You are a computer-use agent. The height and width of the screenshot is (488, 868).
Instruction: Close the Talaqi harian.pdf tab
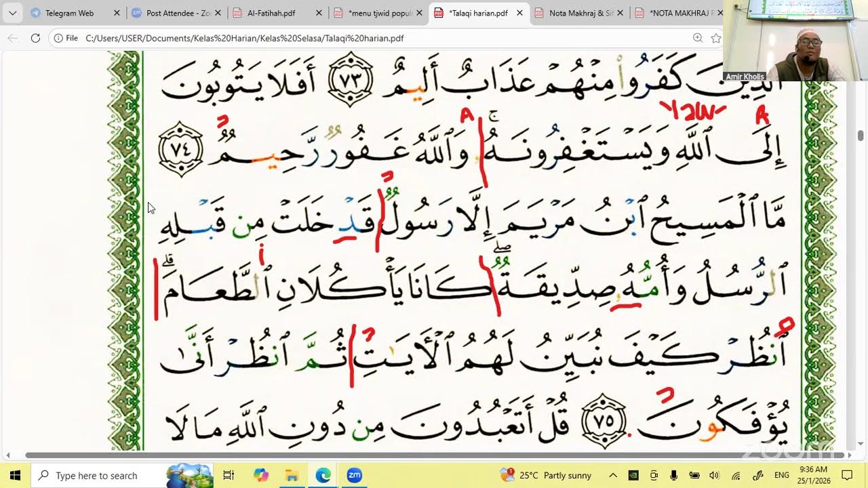(520, 13)
